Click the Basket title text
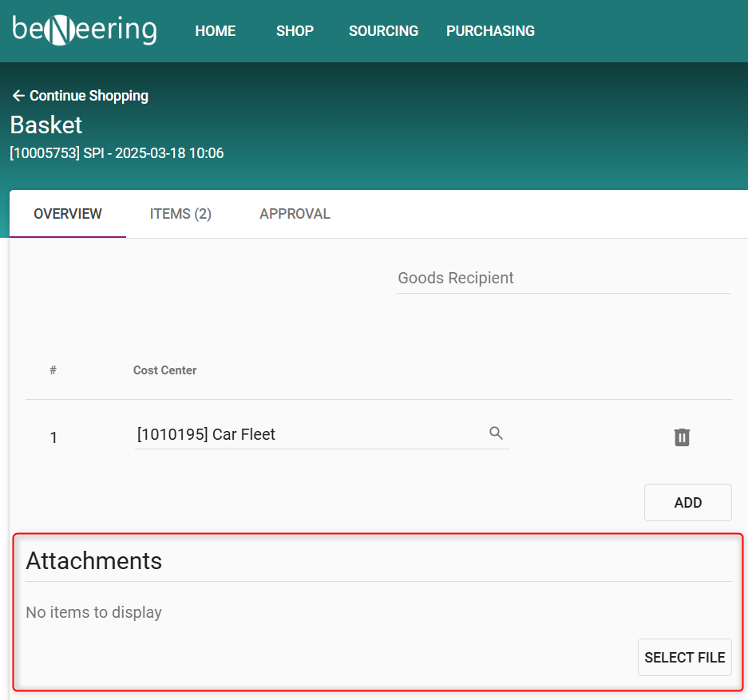 click(46, 125)
